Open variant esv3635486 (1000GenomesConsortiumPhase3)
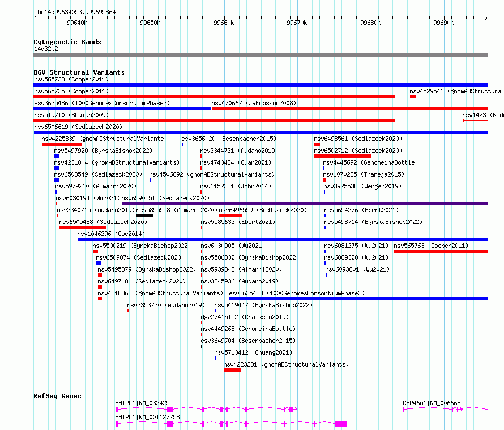 pyautogui.click(x=102, y=103)
